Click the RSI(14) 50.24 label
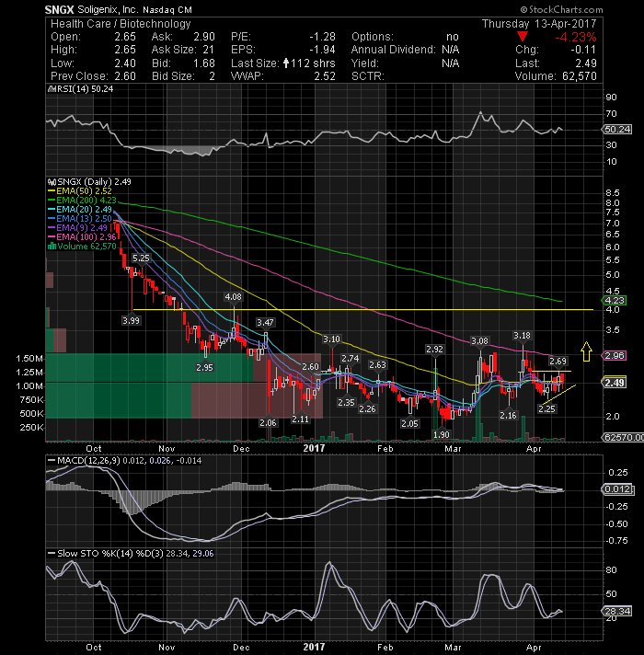This screenshot has height=655, width=644. 81,89
